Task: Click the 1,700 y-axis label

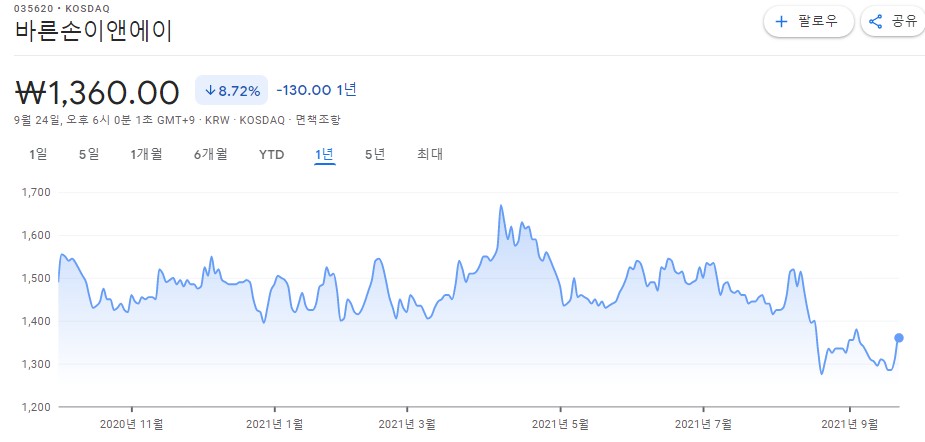Action: point(36,192)
